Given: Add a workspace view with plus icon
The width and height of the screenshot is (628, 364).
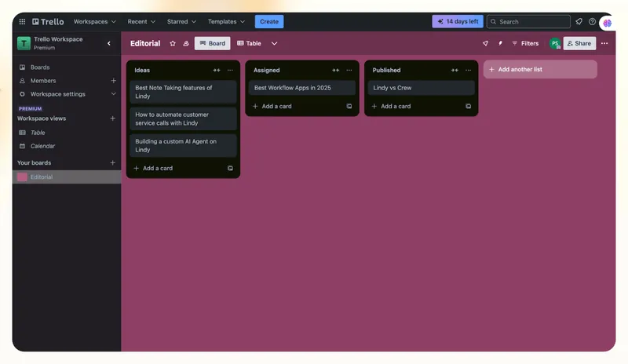Looking at the screenshot, I should [112, 118].
